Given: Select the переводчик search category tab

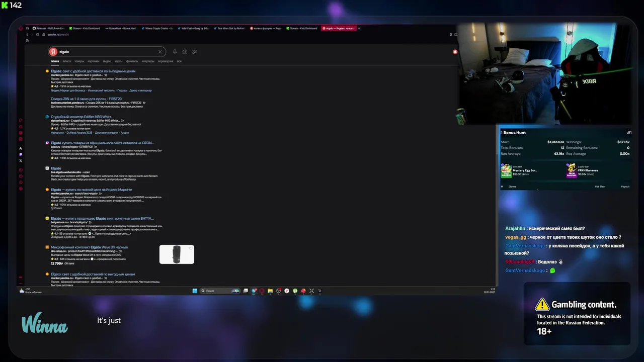Looking at the screenshot, I should pyautogui.click(x=166, y=61).
